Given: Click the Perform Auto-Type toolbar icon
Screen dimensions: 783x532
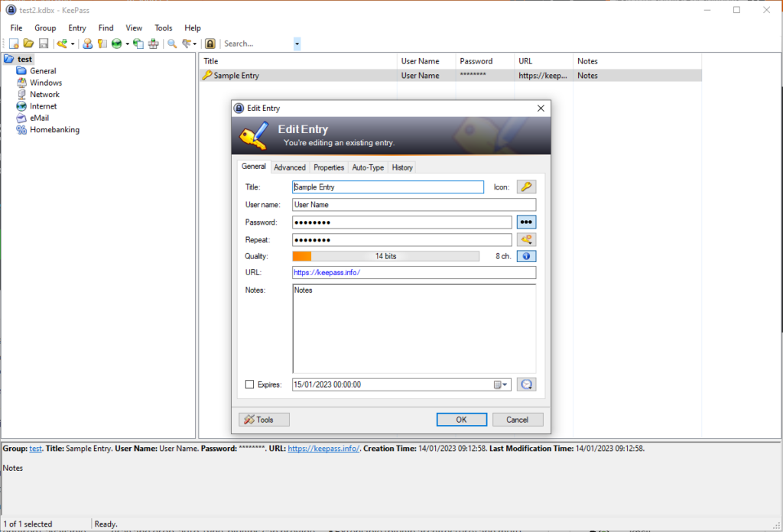Looking at the screenshot, I should 153,44.
